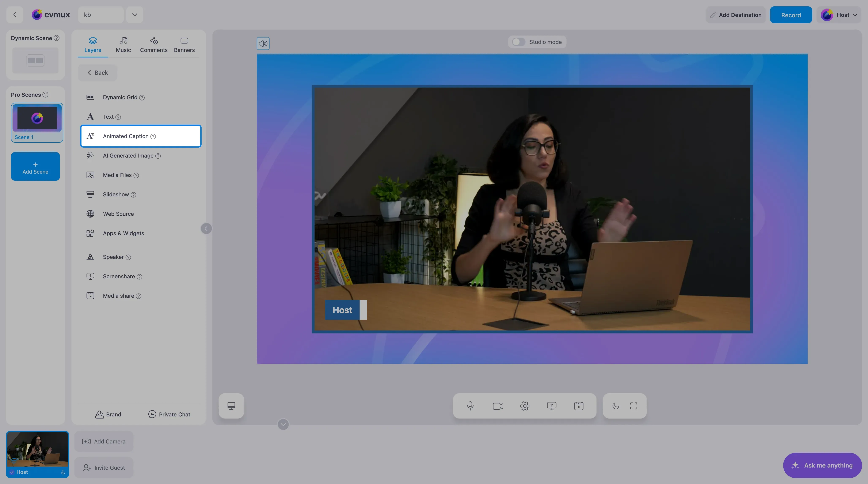Add an Animated Caption layer
Image resolution: width=868 pixels, height=484 pixels.
(x=141, y=136)
